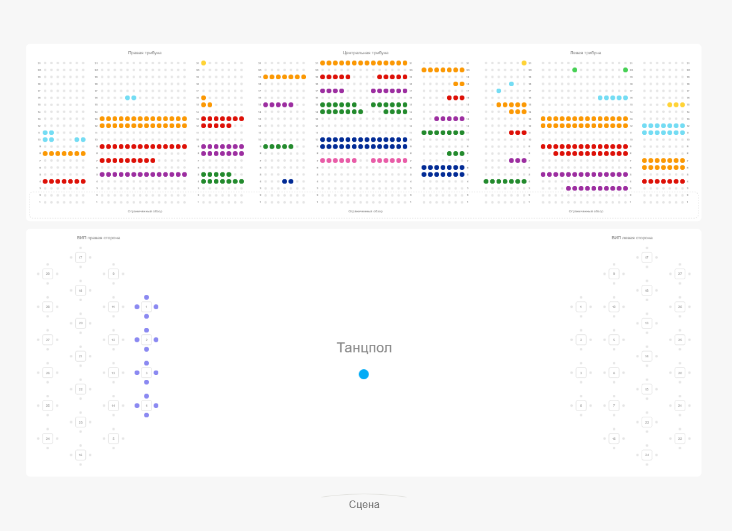Pick the lone yellow seat in Правая трибуна
This screenshot has width=732, height=531.
click(203, 63)
